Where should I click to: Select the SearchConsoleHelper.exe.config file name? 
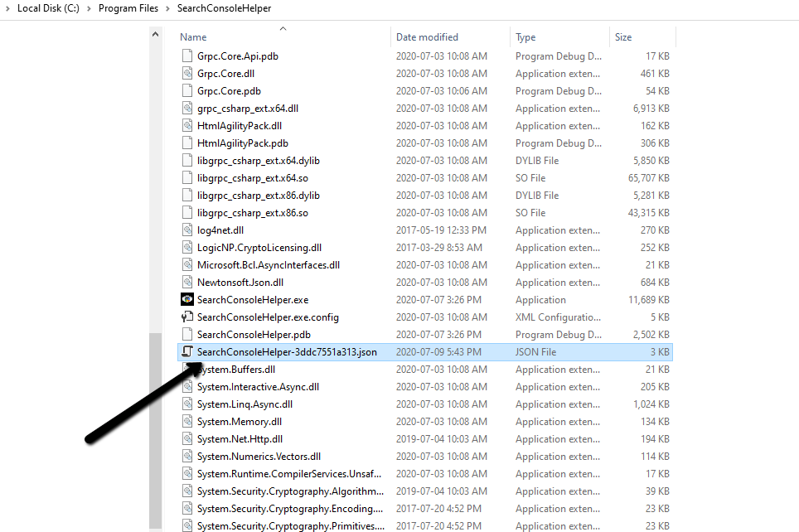[x=268, y=317]
